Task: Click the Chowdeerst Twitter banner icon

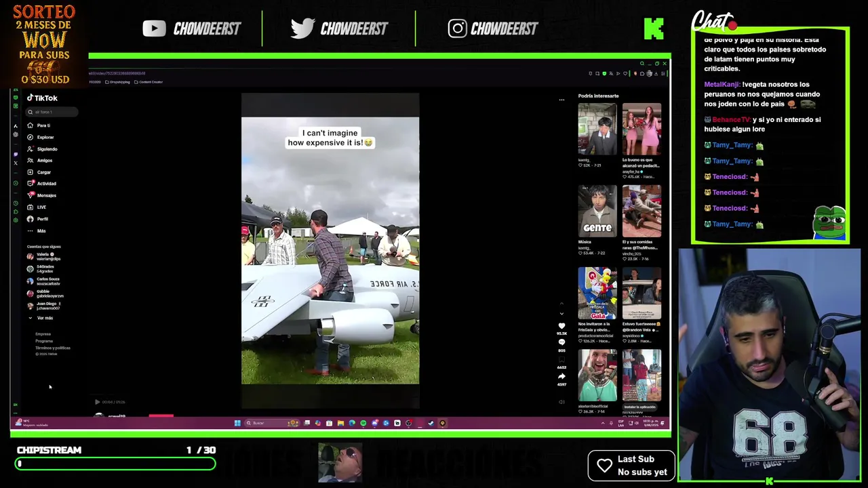Action: [x=302, y=28]
